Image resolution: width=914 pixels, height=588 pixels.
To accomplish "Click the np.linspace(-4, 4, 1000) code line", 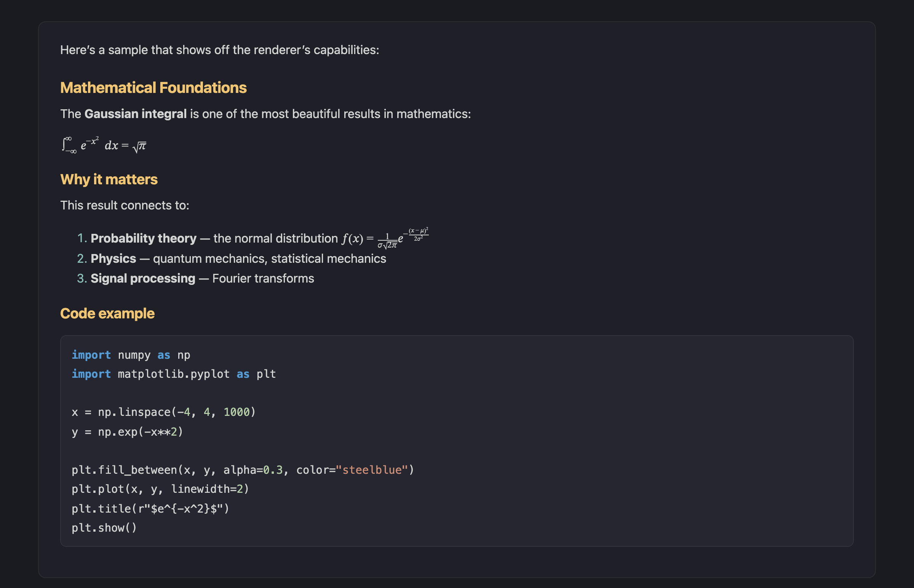I will pyautogui.click(x=164, y=412).
